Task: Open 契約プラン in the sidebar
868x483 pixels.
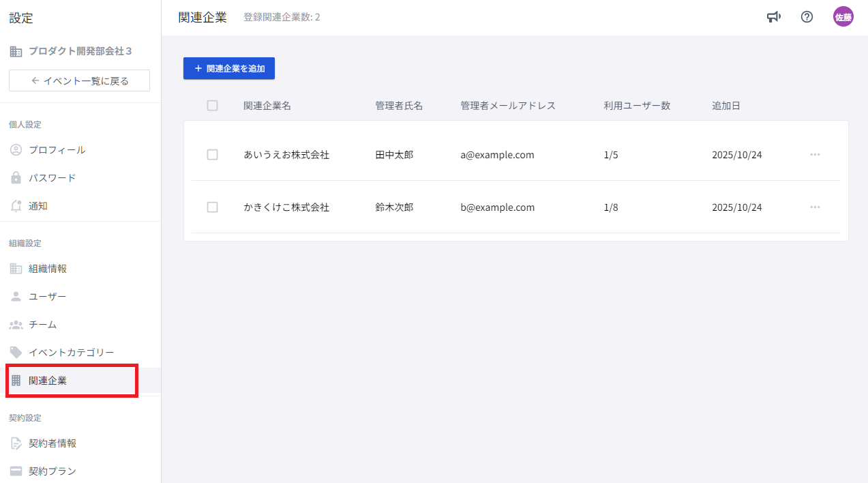Action: (x=53, y=471)
